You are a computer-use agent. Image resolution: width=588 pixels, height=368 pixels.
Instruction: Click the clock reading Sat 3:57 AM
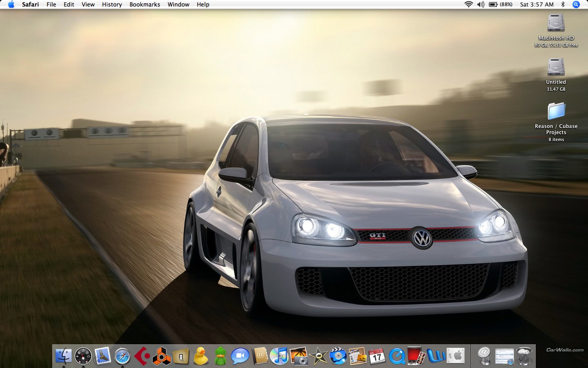pyautogui.click(x=537, y=4)
